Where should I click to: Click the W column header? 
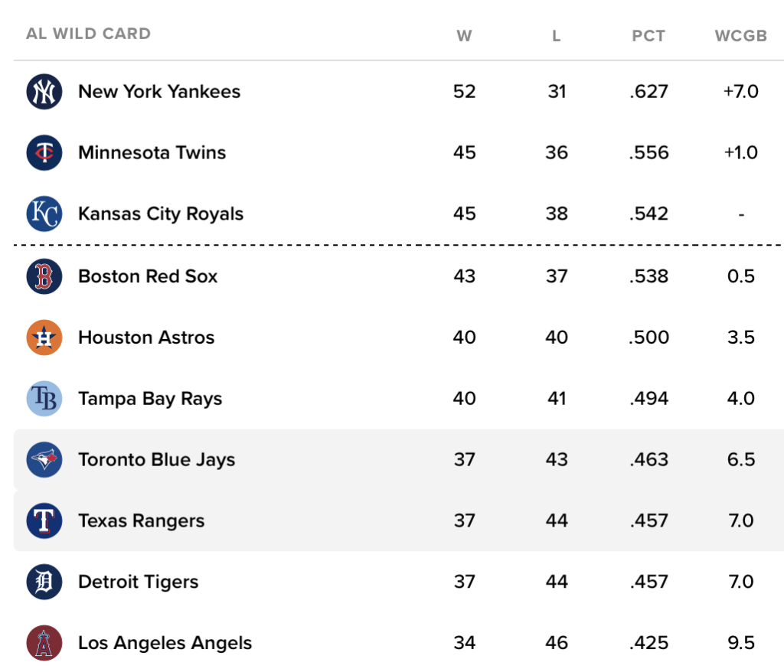pos(464,36)
